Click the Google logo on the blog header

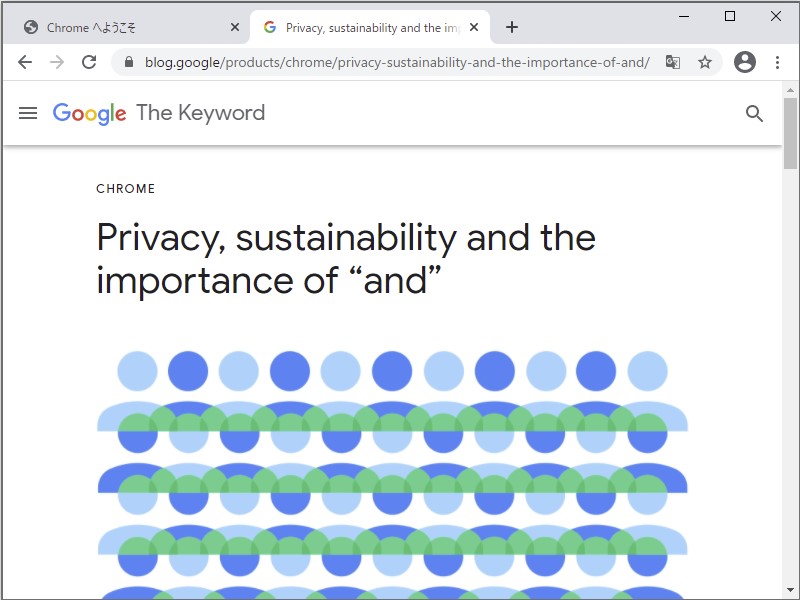click(x=88, y=113)
